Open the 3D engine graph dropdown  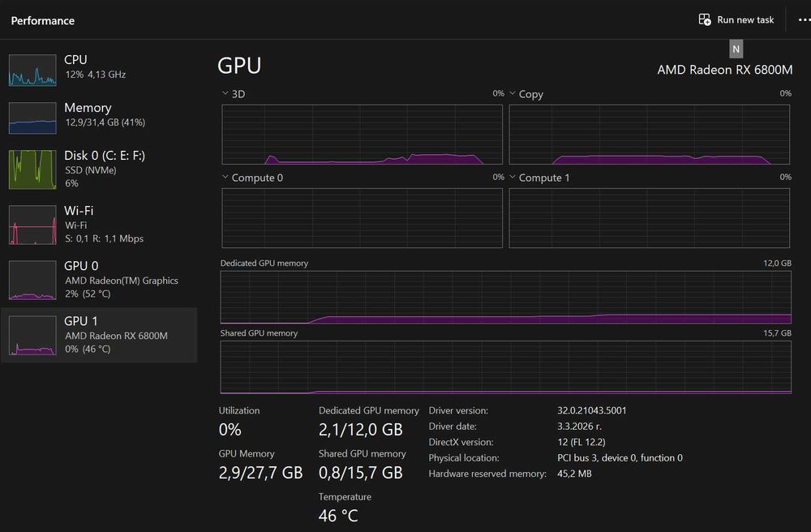coord(225,93)
